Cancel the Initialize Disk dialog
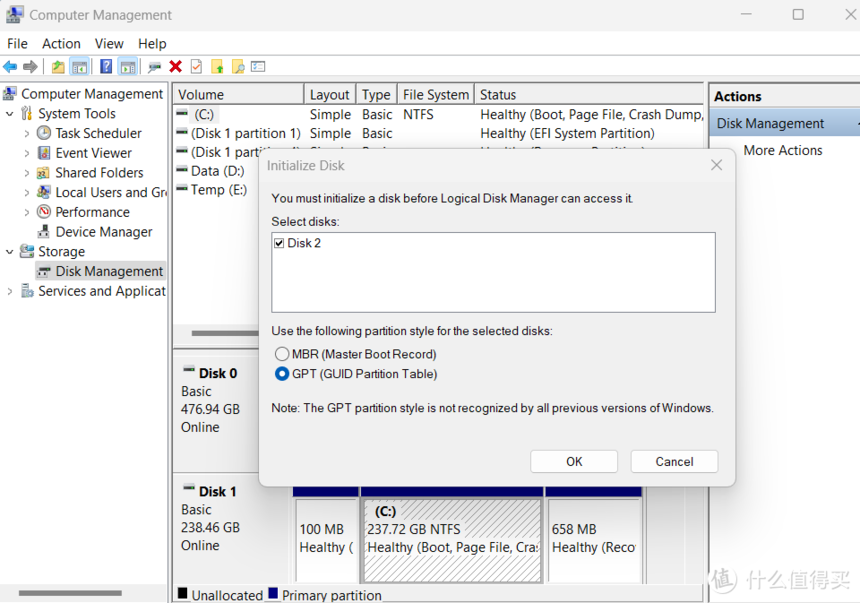The image size is (860, 603). click(674, 461)
